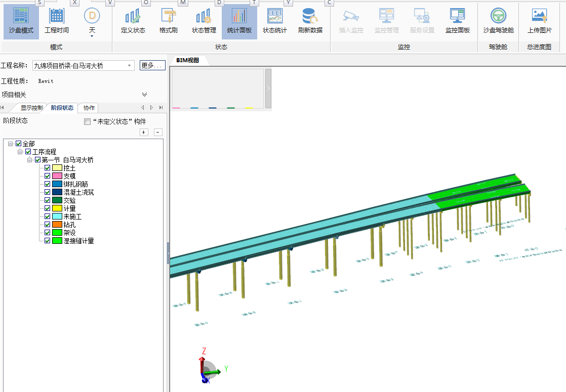This screenshot has height=392, width=566.
Task: Select the BIM视图 tab
Action: point(188,60)
